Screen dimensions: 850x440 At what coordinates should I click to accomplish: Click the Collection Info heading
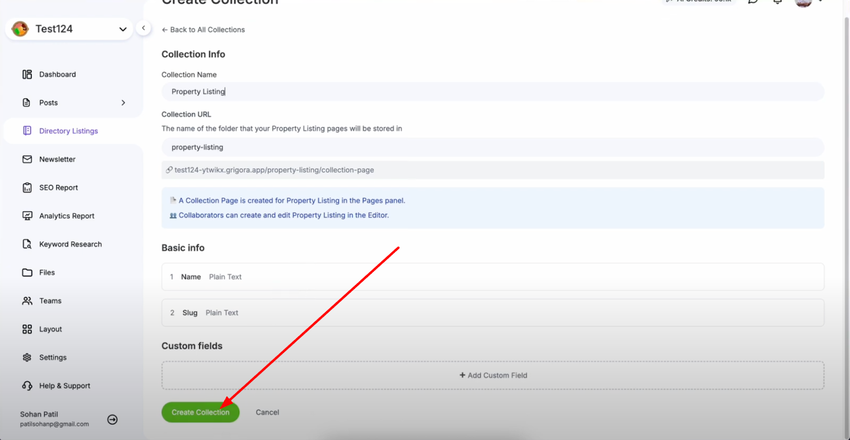click(193, 54)
